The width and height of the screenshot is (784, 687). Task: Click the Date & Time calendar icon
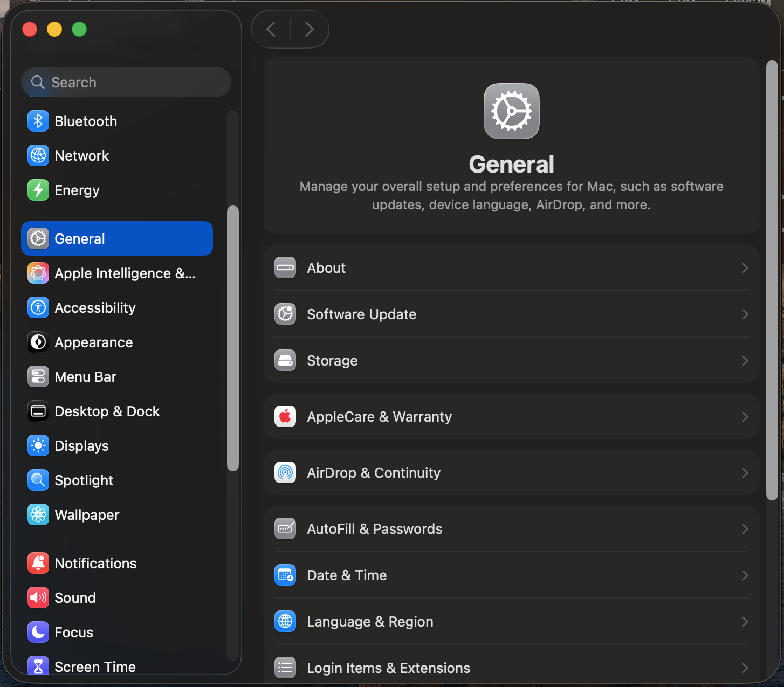click(285, 575)
